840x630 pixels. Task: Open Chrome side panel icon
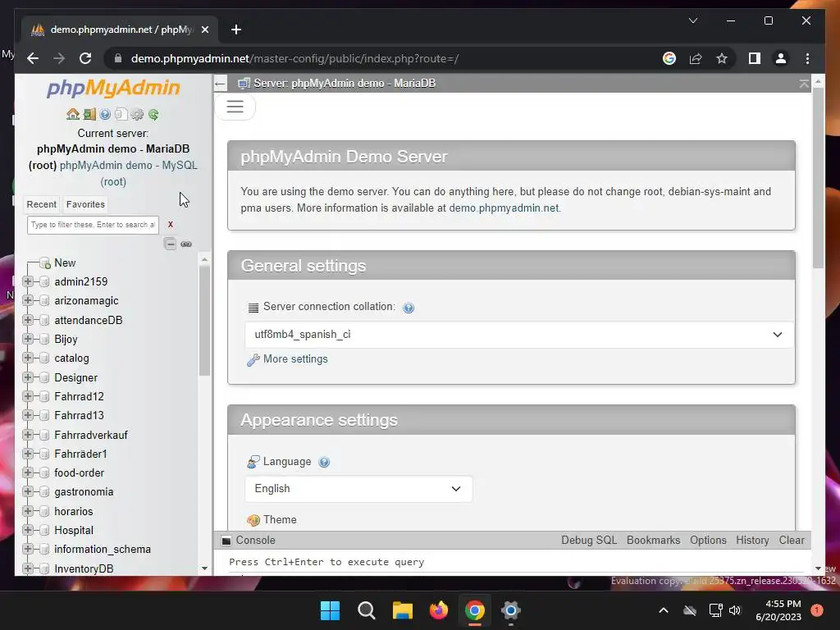tap(755, 58)
